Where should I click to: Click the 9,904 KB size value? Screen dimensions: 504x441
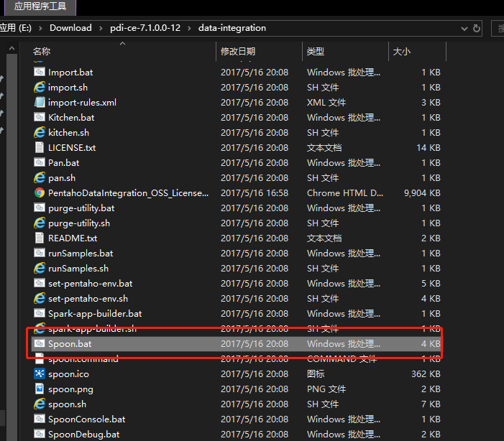(422, 193)
